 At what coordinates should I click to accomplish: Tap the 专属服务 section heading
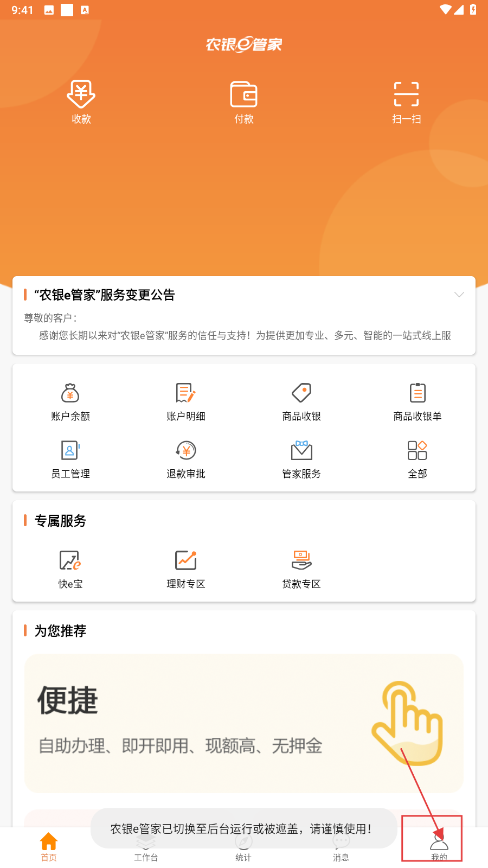point(60,521)
